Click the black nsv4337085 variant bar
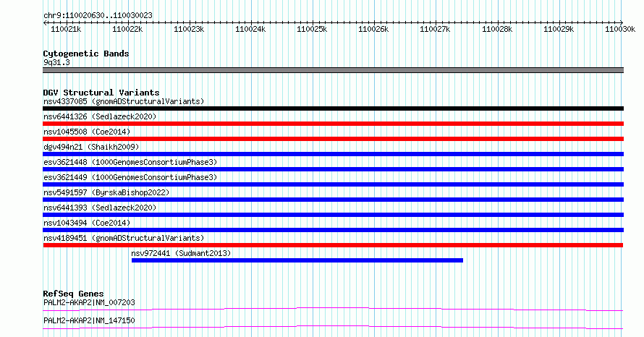The width and height of the screenshot is (644, 337). pyautogui.click(x=333, y=108)
